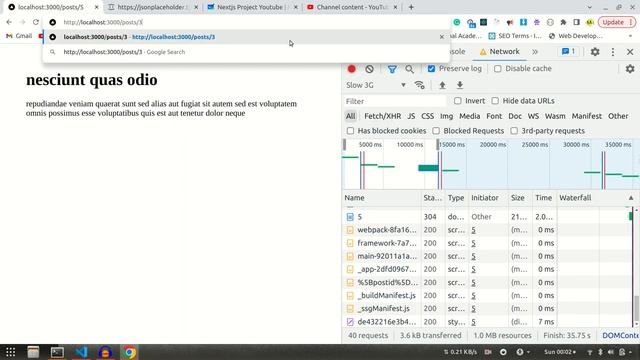The image size is (640, 360).
Task: Open Web Develop bookmark
Action: pyautogui.click(x=576, y=36)
